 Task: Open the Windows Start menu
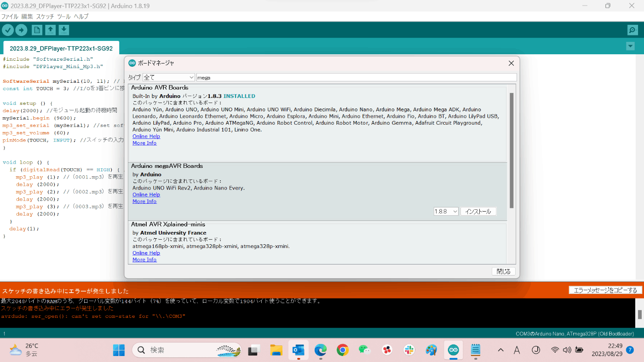(x=119, y=350)
